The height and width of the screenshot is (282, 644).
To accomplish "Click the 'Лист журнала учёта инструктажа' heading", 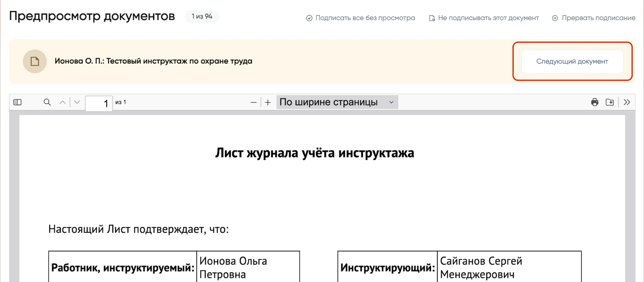I will pos(315,153).
